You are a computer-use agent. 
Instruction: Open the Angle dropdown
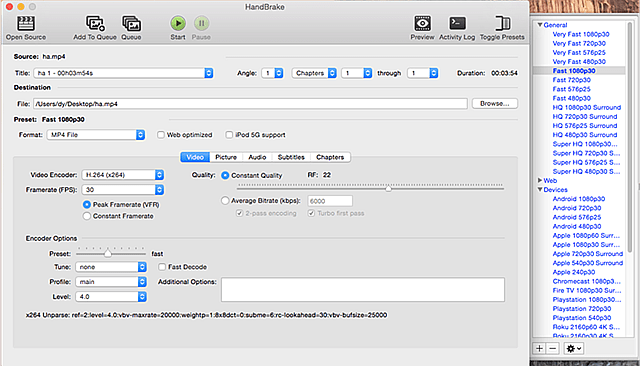tap(272, 73)
